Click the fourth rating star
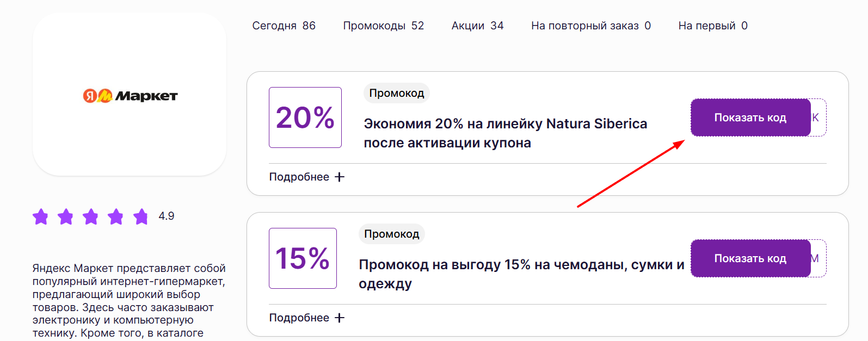868x341 pixels. click(115, 216)
